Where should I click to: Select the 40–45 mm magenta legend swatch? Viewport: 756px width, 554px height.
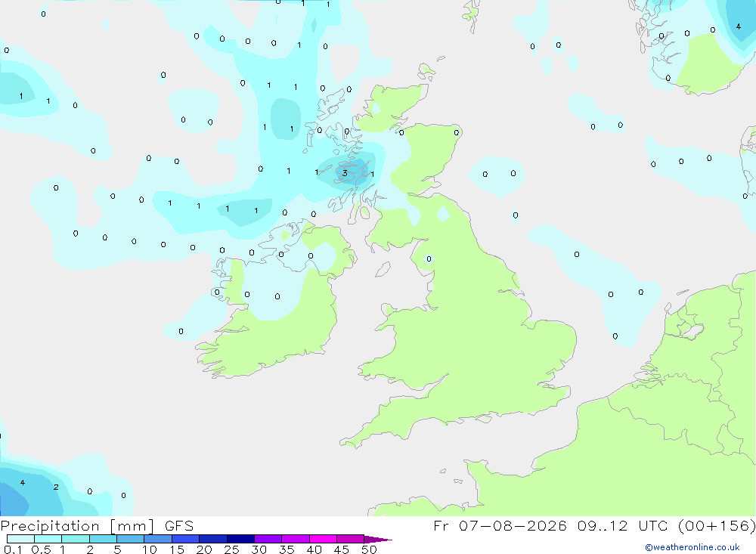point(323,539)
